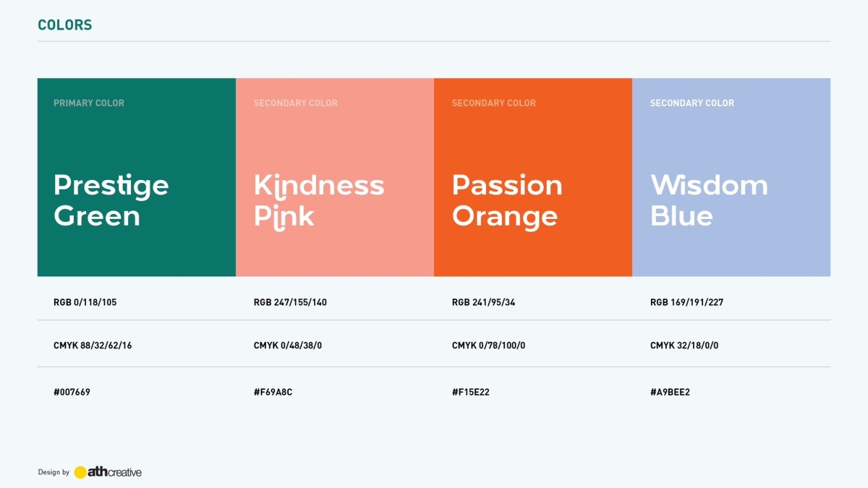The width and height of the screenshot is (868, 488).
Task: Click SECONDARY COLOR label on the pink swatch
Action: [296, 103]
